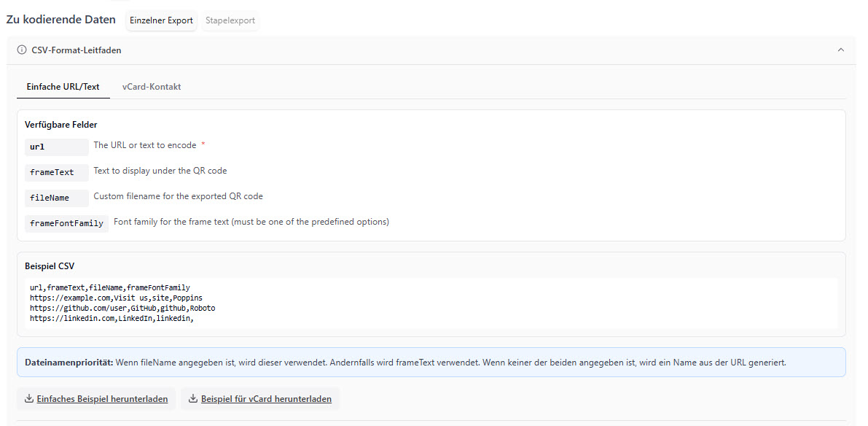Open the Einfache URL/Text tab
Viewport: 868px width, 426px height.
63,87
